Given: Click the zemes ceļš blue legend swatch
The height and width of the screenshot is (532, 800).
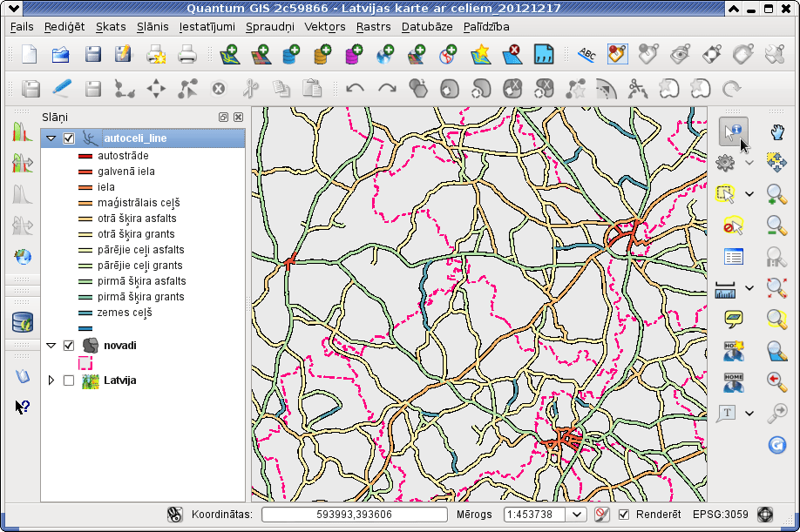Looking at the screenshot, I should [x=85, y=313].
